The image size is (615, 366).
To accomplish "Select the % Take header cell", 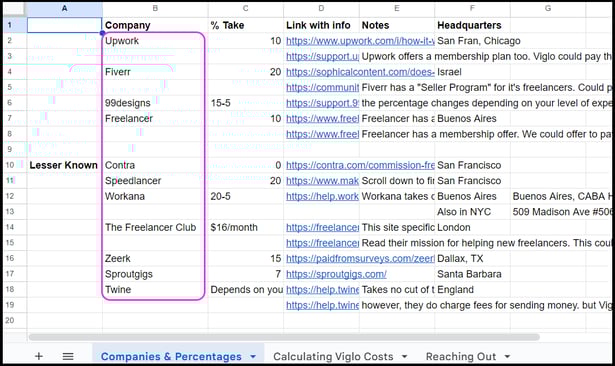I will 246,25.
